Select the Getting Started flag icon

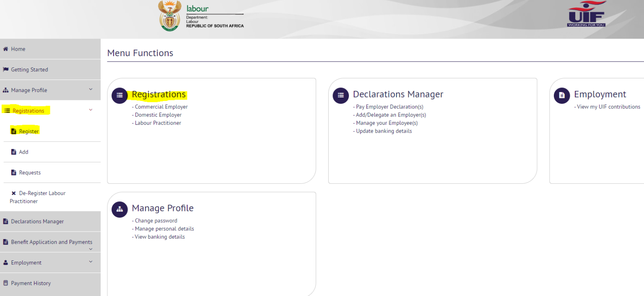point(6,69)
